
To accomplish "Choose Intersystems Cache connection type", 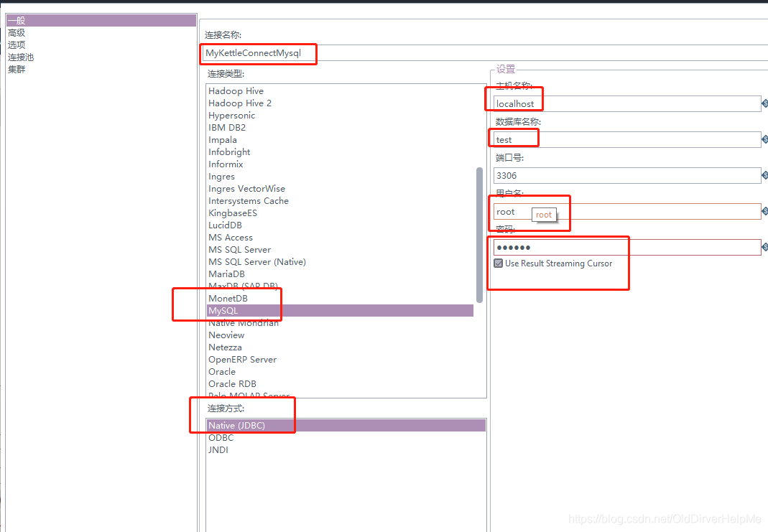I will pos(249,201).
